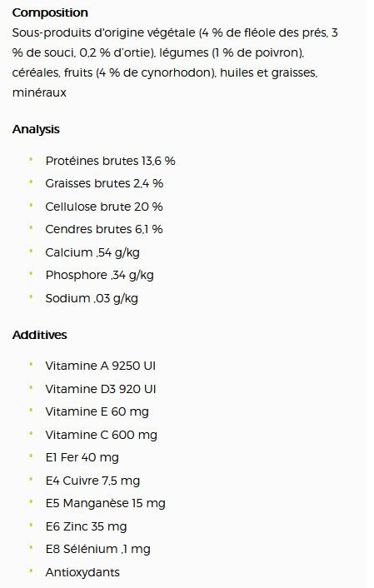
Task: Click the E1 Fer 40 mg entry
Action: [82, 457]
